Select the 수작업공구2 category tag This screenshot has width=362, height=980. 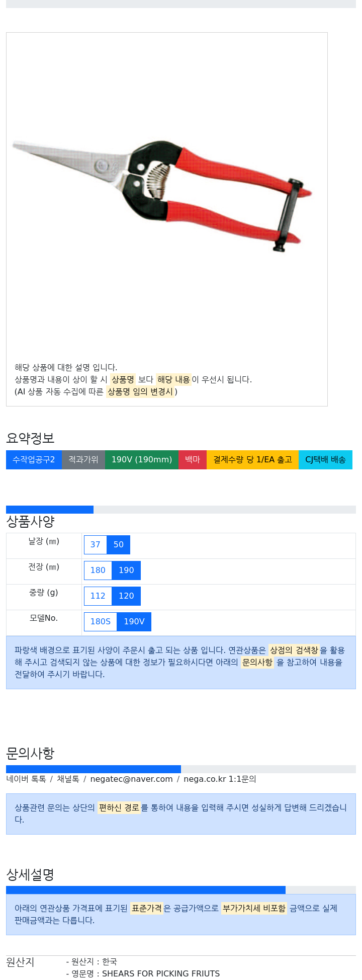click(x=34, y=460)
